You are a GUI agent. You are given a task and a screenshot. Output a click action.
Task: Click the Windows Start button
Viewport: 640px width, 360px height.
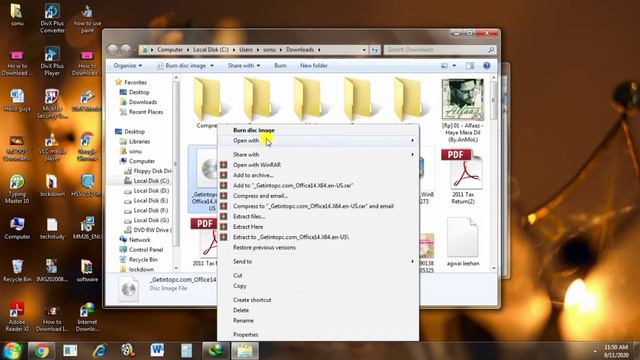pyautogui.click(x=12, y=351)
